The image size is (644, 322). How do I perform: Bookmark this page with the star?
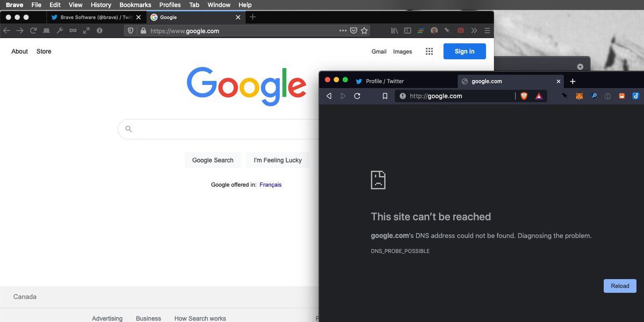coord(364,31)
